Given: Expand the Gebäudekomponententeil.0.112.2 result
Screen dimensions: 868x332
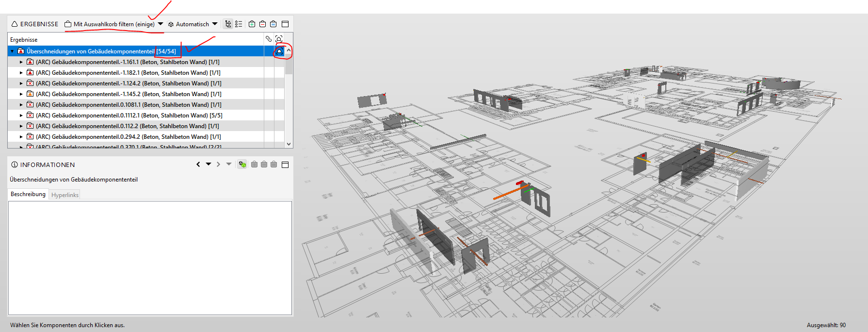Looking at the screenshot, I should [21, 126].
